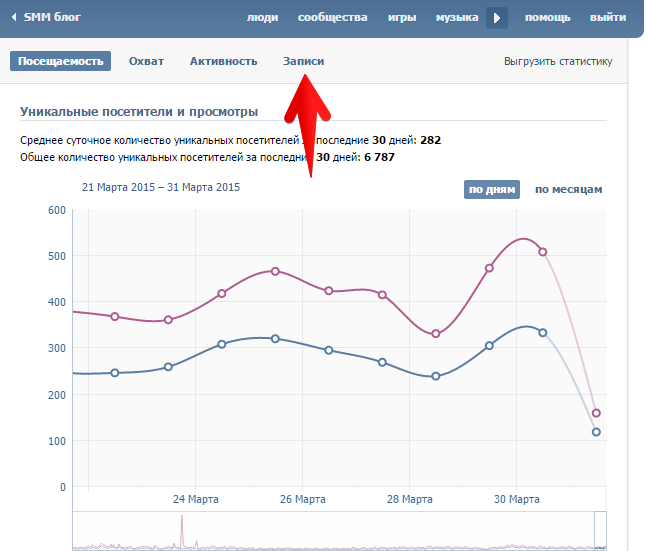
Task: Go to сообщества in the top navigation
Action: point(332,18)
